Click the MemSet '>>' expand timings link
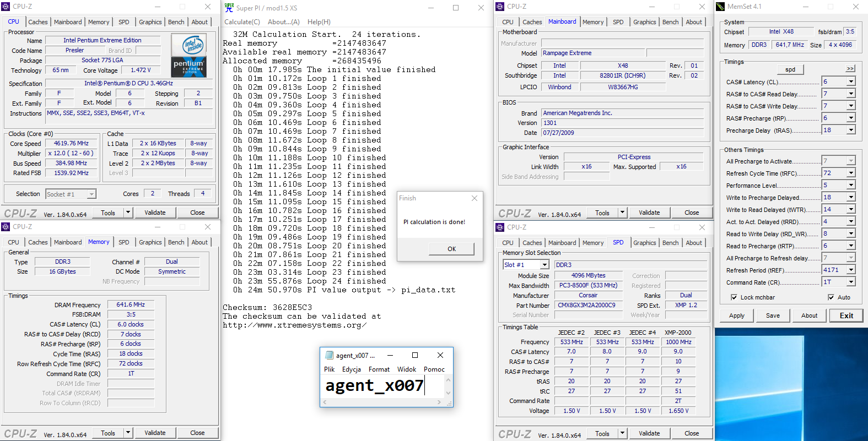Viewport: 868px width, 441px height. click(x=850, y=69)
